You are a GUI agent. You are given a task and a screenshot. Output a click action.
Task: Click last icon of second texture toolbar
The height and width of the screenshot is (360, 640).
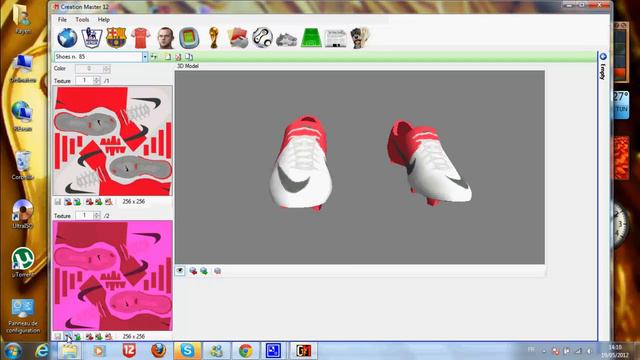(x=109, y=336)
